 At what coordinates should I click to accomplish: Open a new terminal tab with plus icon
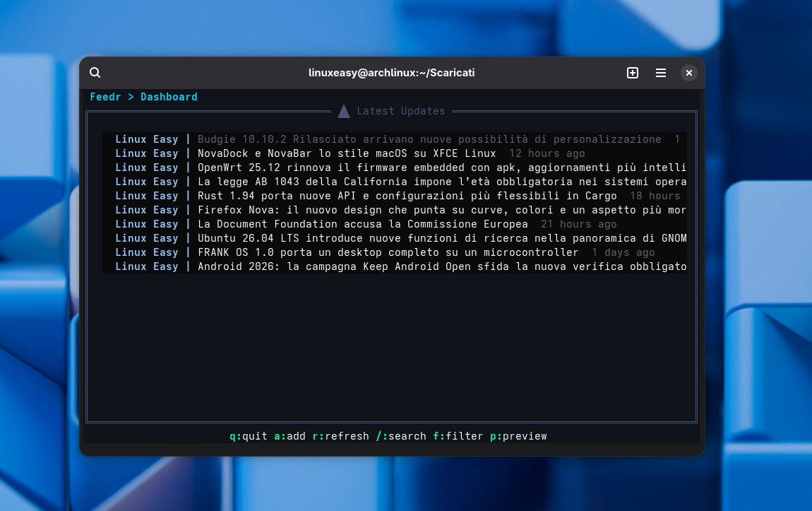pos(633,73)
